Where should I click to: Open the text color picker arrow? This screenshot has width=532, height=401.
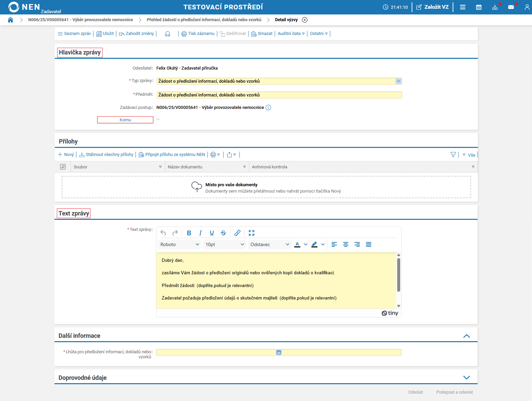coord(305,244)
